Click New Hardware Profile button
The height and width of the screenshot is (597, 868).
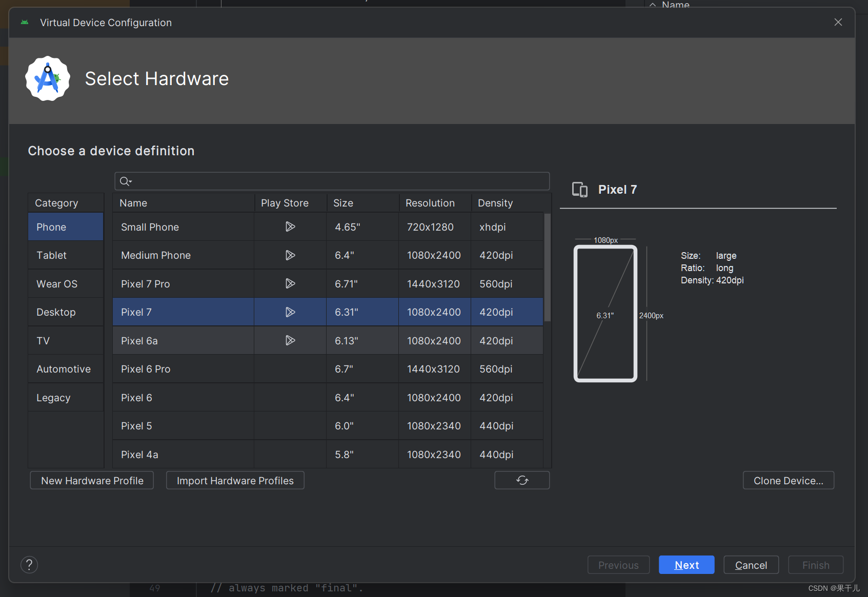point(92,480)
